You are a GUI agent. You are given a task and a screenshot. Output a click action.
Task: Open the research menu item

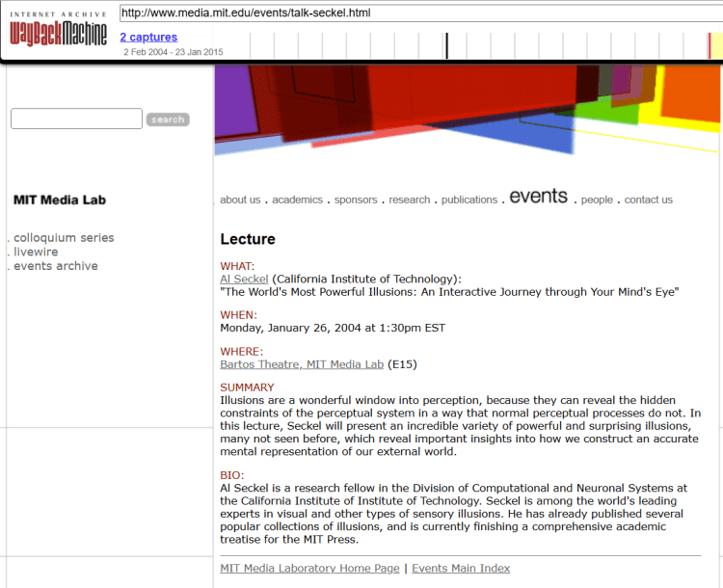pos(410,200)
